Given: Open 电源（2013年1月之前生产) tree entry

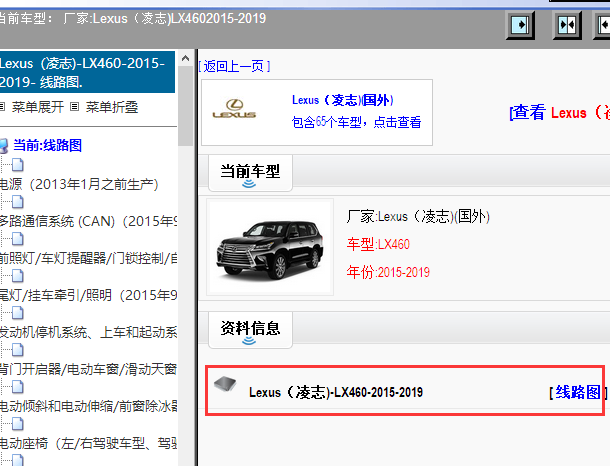Looking at the screenshot, I should 79,184.
